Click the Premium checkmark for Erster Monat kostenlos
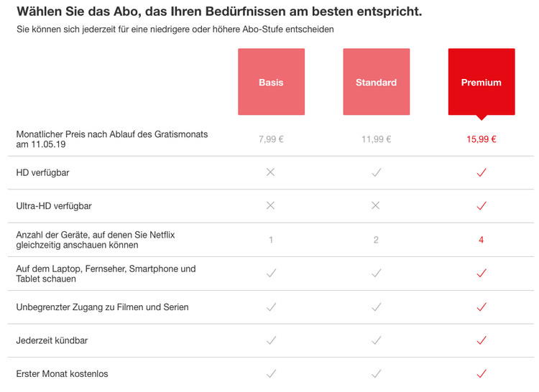The height and width of the screenshot is (392, 539). (x=482, y=373)
